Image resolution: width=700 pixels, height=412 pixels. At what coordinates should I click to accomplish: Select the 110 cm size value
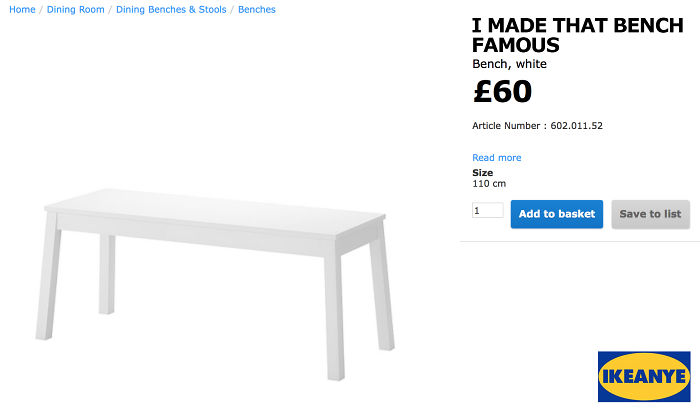[489, 184]
